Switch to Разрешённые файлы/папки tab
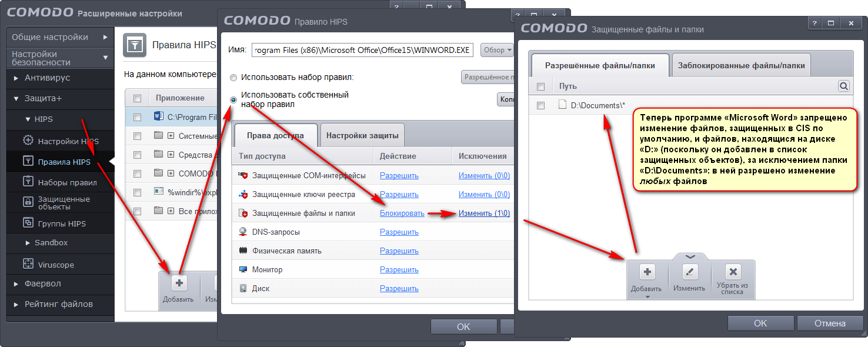 [600, 65]
